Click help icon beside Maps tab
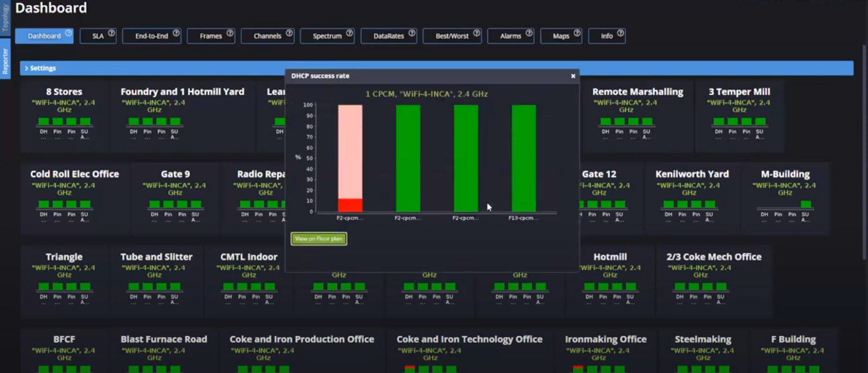The width and height of the screenshot is (868, 373). pyautogui.click(x=577, y=33)
